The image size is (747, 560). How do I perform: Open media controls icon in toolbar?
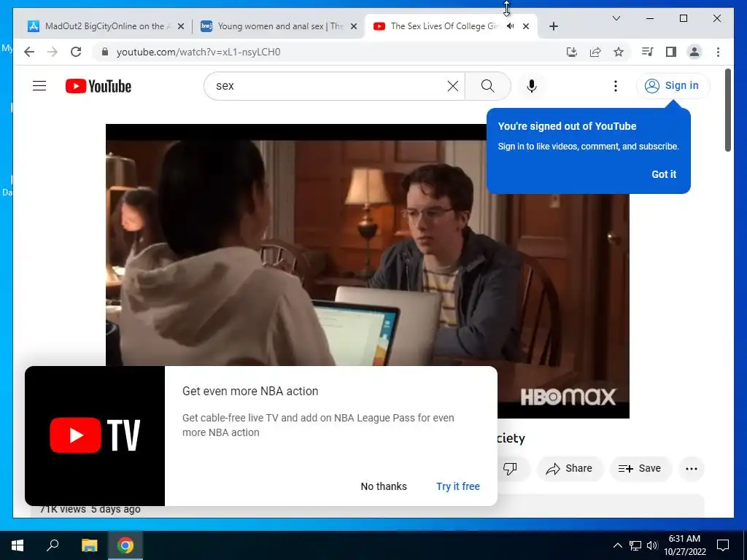click(648, 52)
